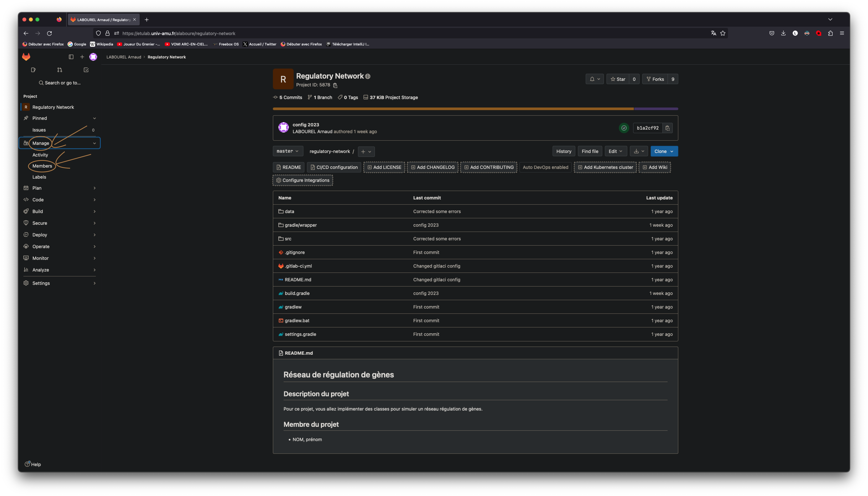This screenshot has height=496, width=868.
Task: Open the src folder
Action: [x=288, y=239]
